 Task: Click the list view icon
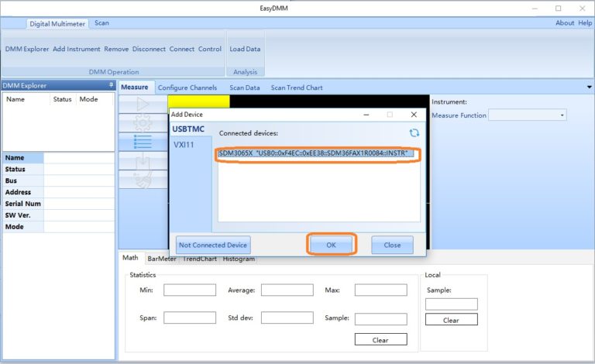pyautogui.click(x=143, y=143)
